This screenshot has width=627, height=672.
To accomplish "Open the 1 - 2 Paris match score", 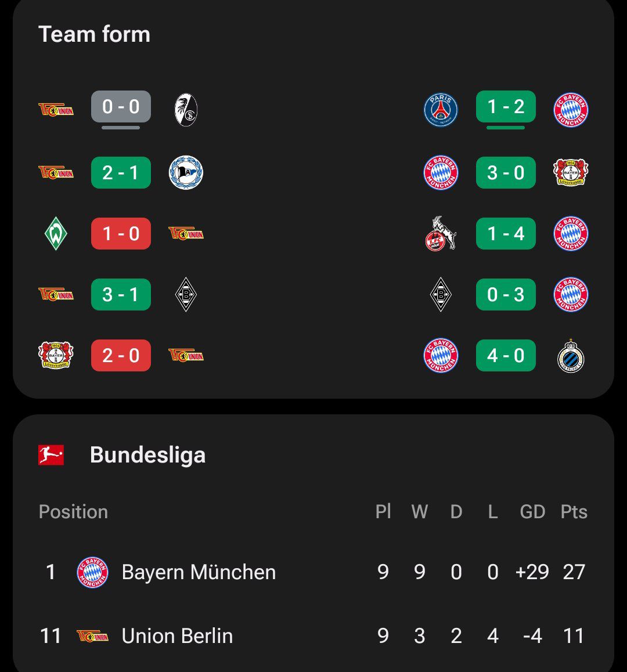I will point(506,107).
